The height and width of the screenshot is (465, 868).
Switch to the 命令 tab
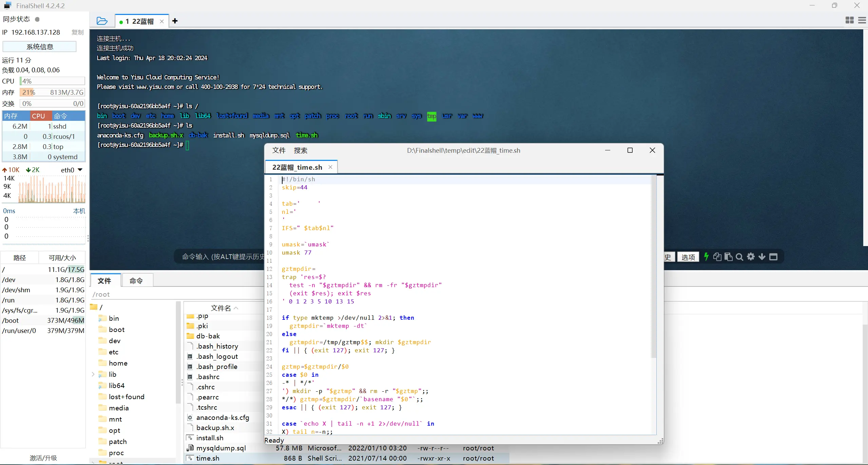[x=136, y=281]
